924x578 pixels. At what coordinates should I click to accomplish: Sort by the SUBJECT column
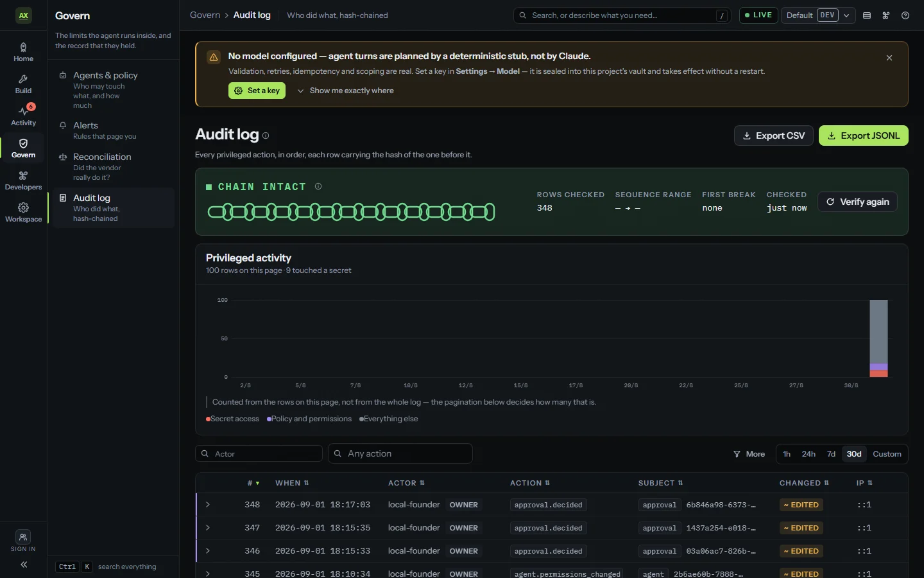click(x=660, y=483)
